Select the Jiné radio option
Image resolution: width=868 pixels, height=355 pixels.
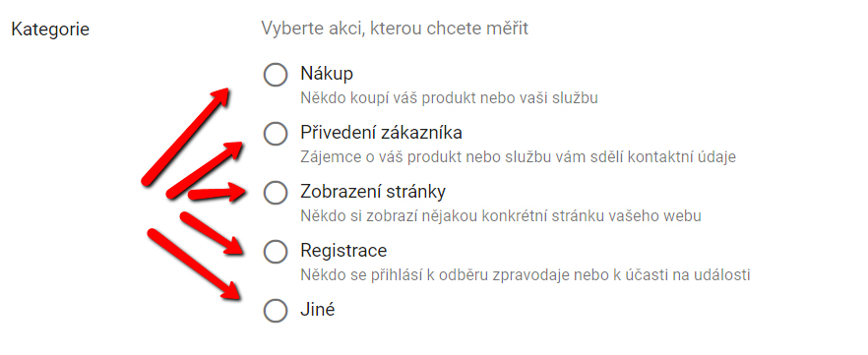(276, 311)
